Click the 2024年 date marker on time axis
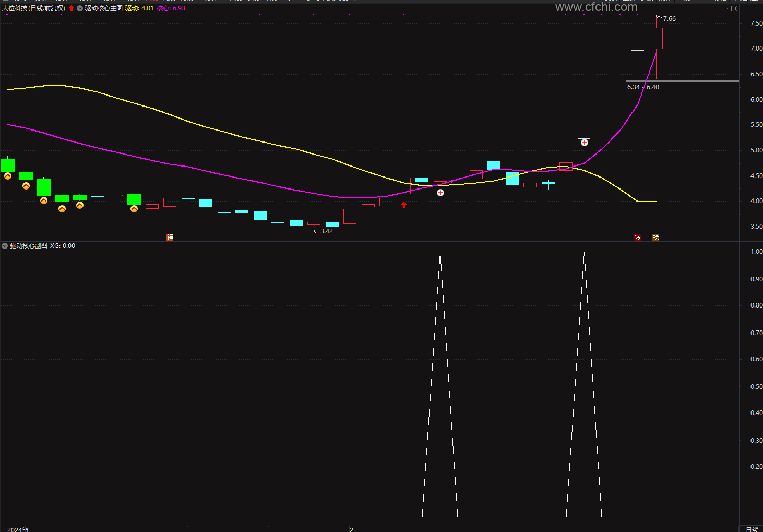The height and width of the screenshot is (532, 763). 18,529
